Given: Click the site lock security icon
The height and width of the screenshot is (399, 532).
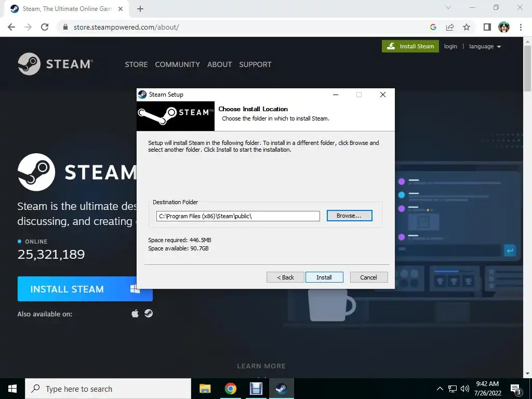Looking at the screenshot, I should (x=65, y=27).
